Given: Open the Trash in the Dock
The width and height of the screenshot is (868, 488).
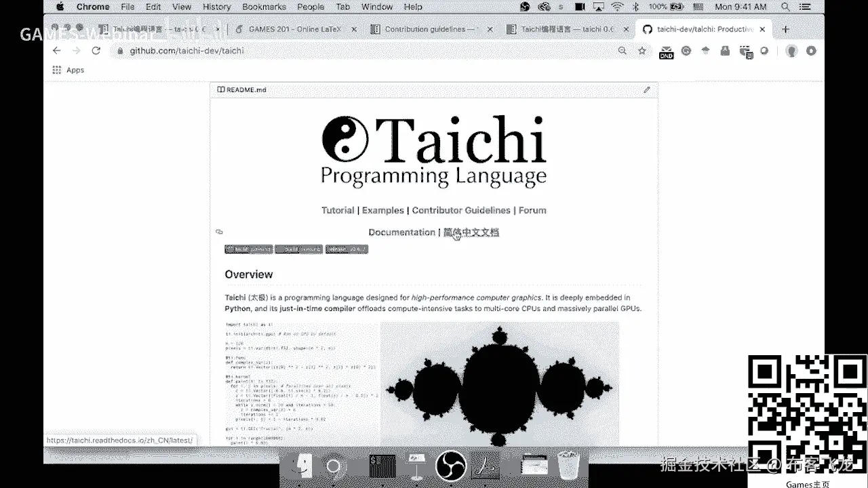Looking at the screenshot, I should [570, 466].
